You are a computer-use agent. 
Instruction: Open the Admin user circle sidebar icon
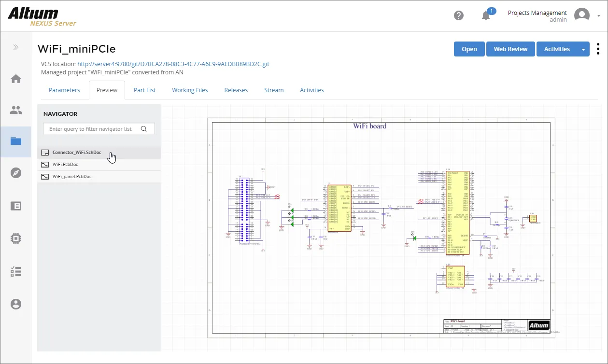click(x=16, y=304)
